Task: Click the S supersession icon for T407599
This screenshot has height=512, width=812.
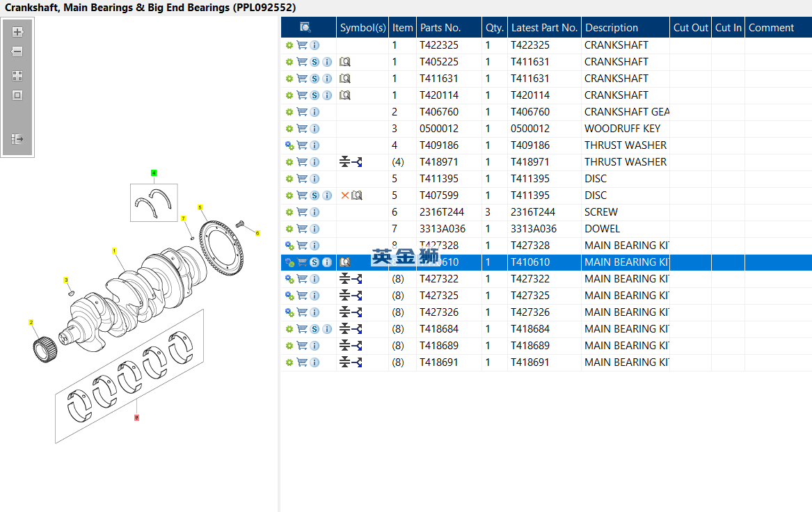Action: coord(315,195)
